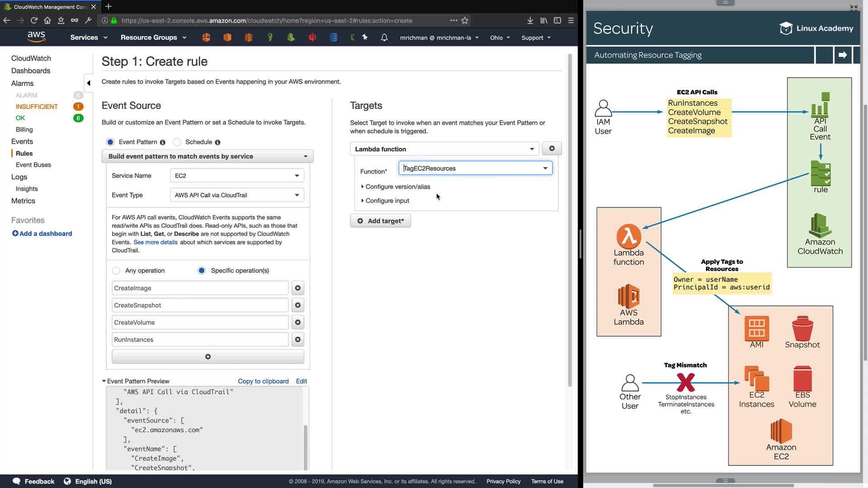This screenshot has height=488, width=868.
Task: Click the notifications bell icon
Action: [x=384, y=38]
